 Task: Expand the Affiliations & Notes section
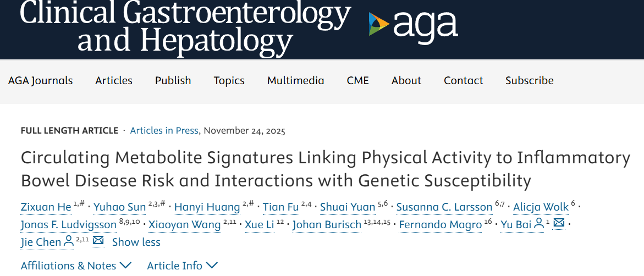click(76, 266)
